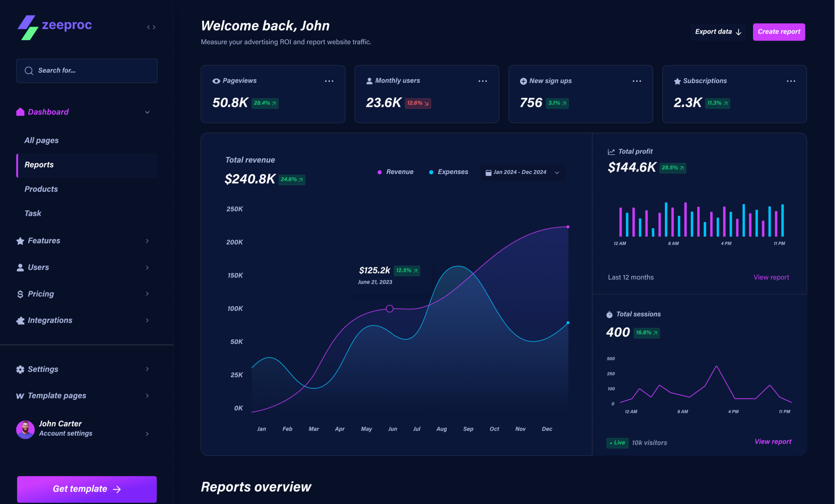Expand the Users menu chevron
Viewport: 835px width, 504px height.
point(147,268)
